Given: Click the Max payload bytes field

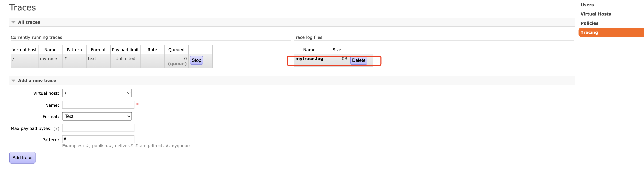Looking at the screenshot, I should (98, 128).
